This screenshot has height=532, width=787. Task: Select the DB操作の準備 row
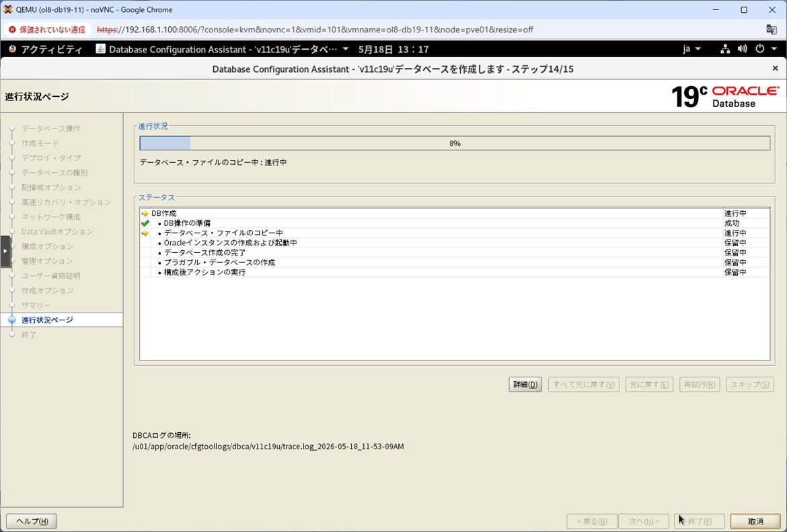[454, 223]
